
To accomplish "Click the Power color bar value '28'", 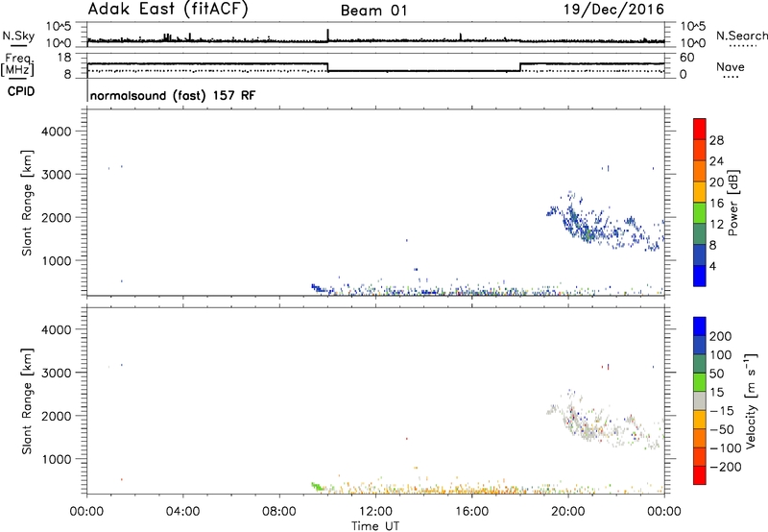I will click(x=716, y=140).
